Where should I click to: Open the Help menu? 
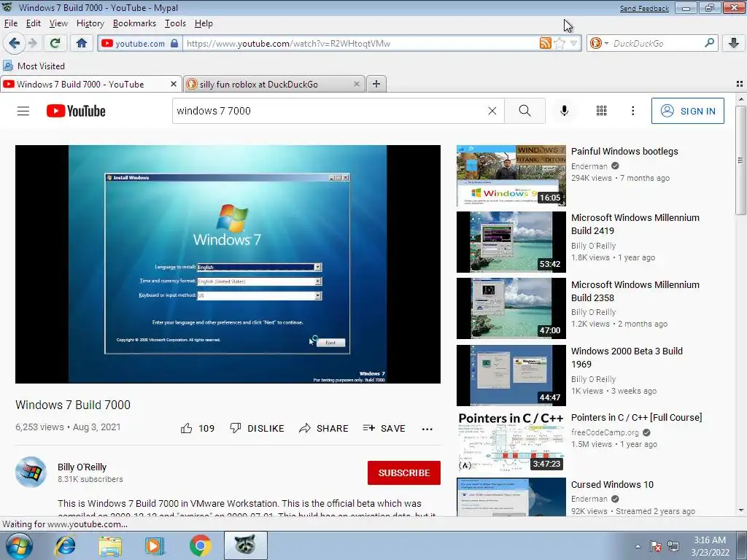pos(204,23)
